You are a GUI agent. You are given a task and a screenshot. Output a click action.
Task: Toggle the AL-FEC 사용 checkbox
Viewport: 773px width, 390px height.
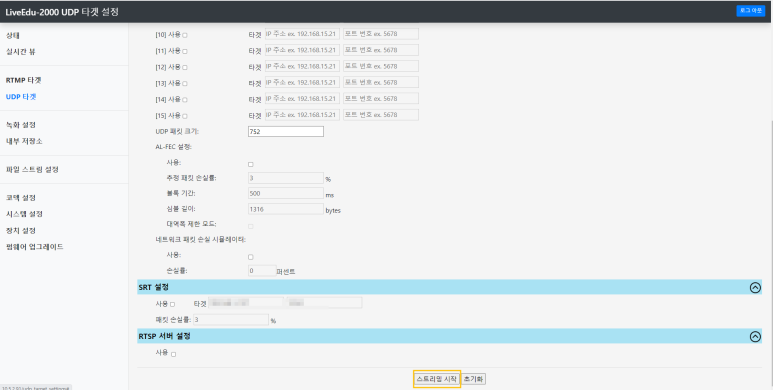tap(250, 164)
